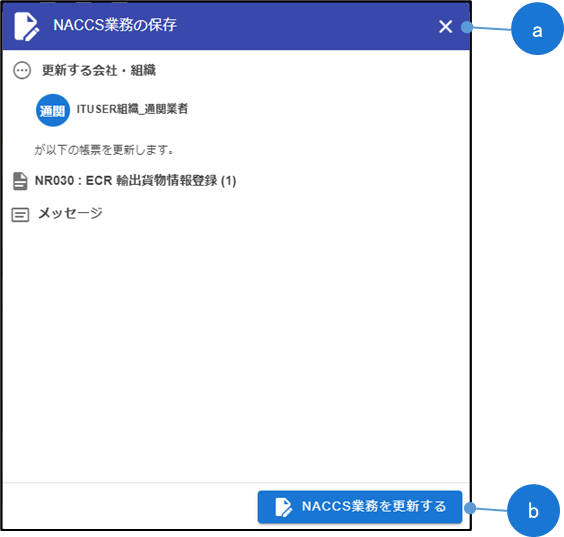
Task: Click the 更新する会社・組織 section heading
Action: coord(99,70)
